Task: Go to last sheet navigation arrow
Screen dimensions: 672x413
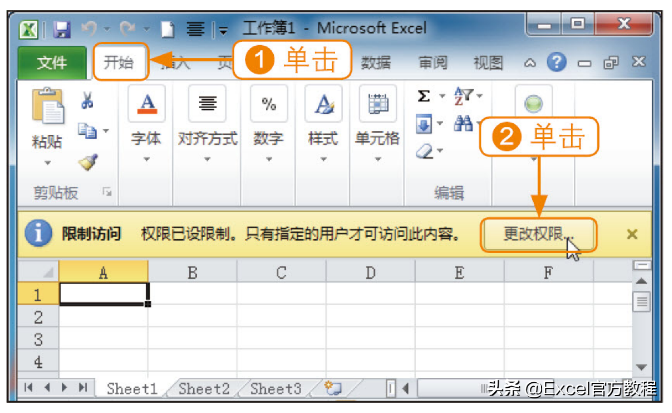Action: pyautogui.click(x=83, y=387)
